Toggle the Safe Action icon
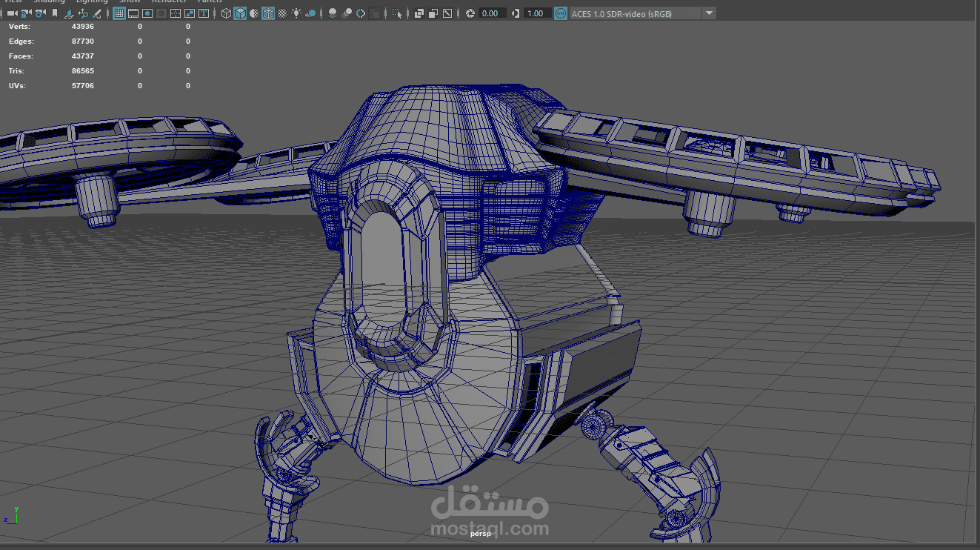This screenshot has width=980, height=550. point(190,13)
